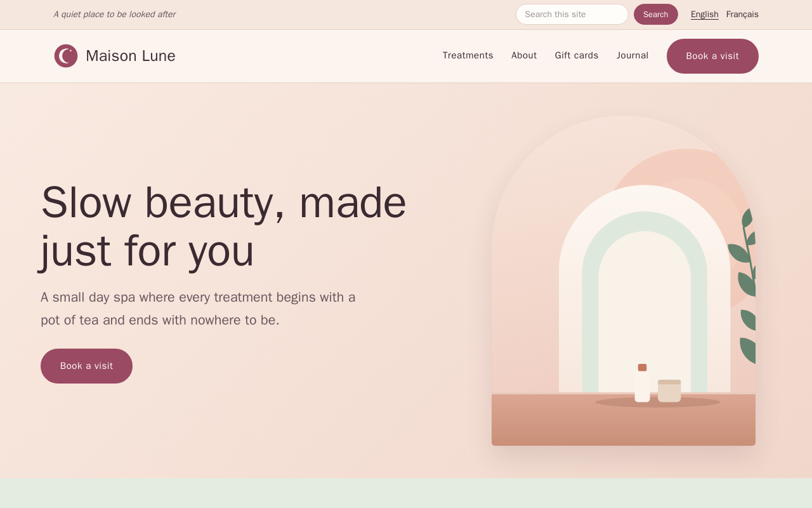812x508 pixels.
Task: Focus the Search this site field
Action: (572, 14)
